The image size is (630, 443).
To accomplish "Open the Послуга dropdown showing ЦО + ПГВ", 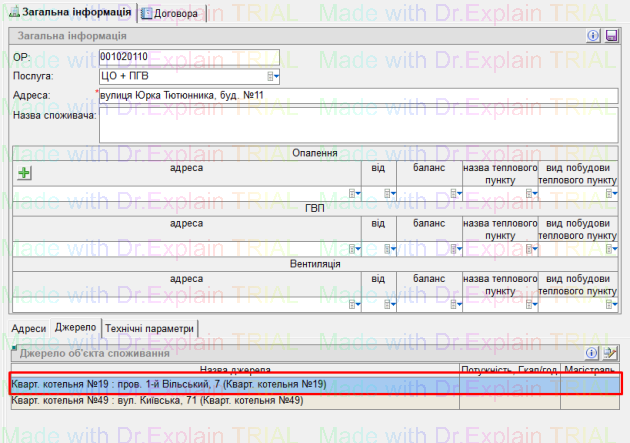I will 273,76.
